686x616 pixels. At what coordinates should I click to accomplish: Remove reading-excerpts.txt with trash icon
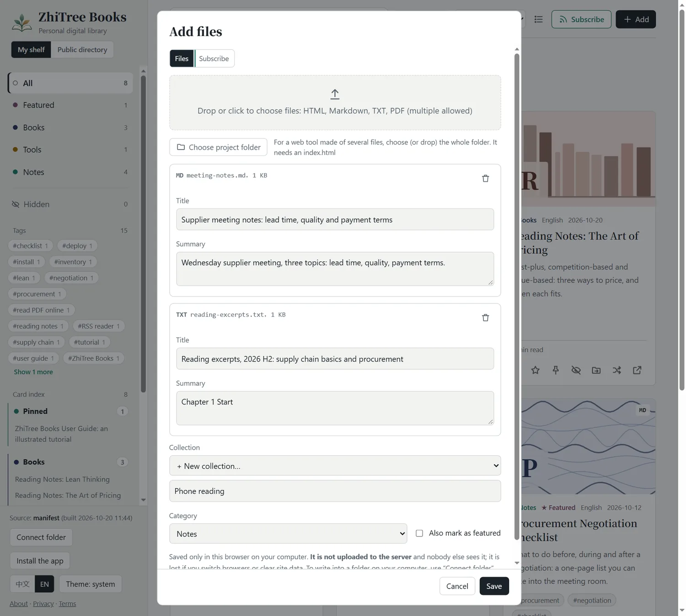[485, 318]
